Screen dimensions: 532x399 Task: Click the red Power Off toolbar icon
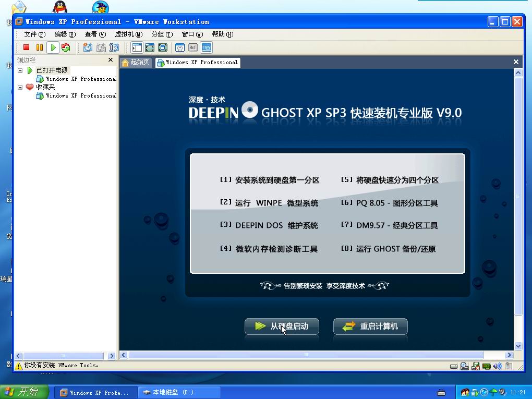click(x=26, y=47)
